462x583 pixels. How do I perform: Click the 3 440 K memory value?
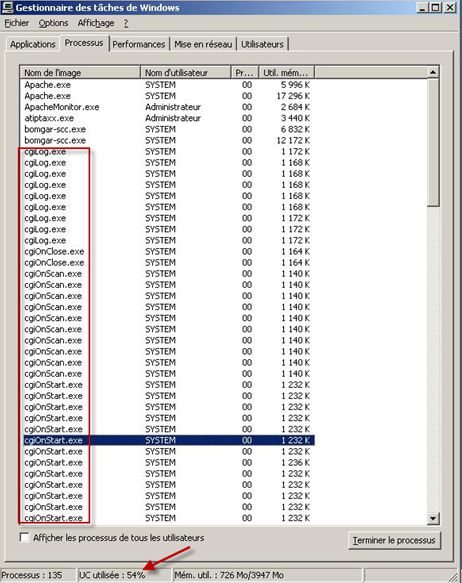pyautogui.click(x=295, y=118)
